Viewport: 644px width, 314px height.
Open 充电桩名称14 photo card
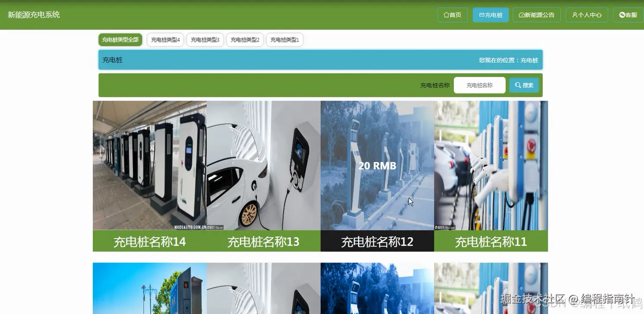click(x=149, y=165)
